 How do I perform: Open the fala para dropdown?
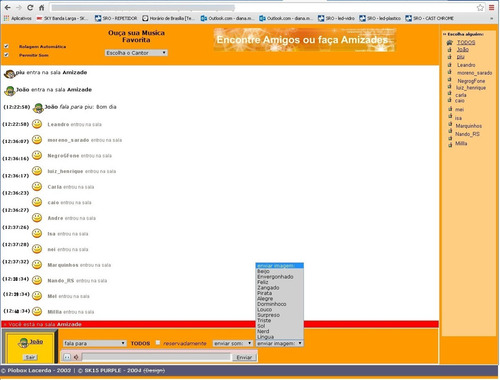[x=95, y=343]
